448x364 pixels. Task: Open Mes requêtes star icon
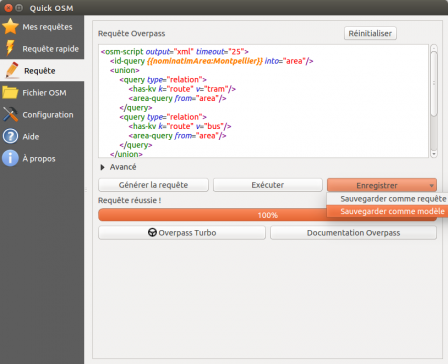coord(10,26)
